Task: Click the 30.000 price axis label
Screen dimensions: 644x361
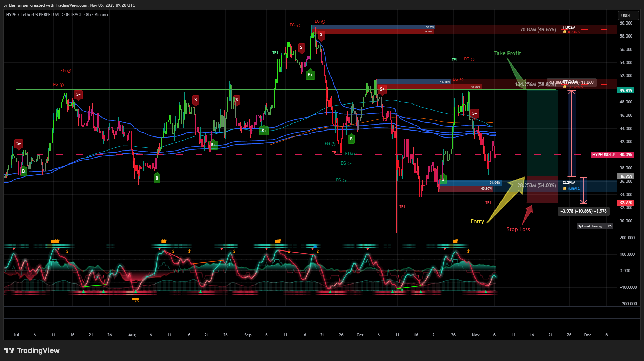Action: (626, 221)
